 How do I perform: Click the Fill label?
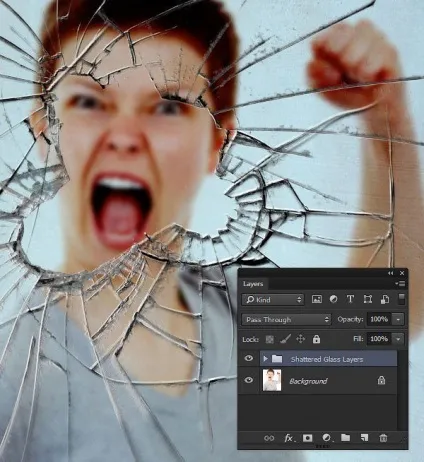[x=358, y=339]
